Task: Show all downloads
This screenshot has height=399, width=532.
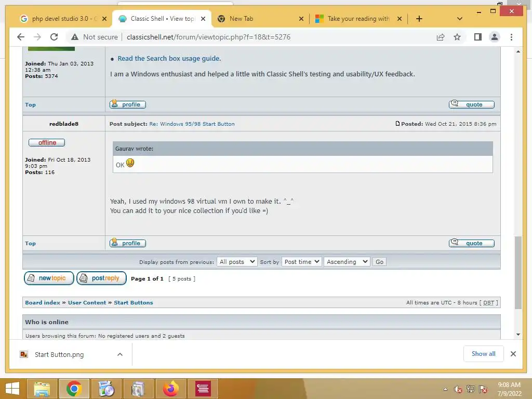Action: coord(484,354)
